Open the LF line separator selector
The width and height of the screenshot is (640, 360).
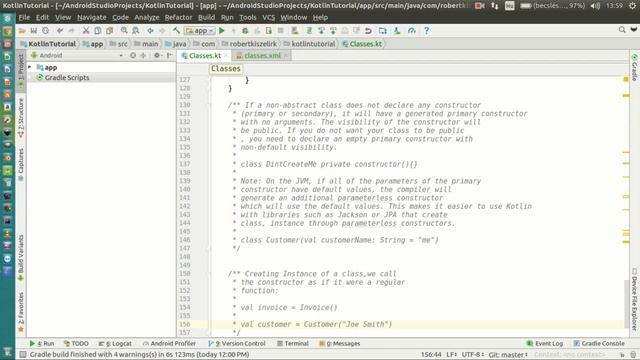click(451, 355)
